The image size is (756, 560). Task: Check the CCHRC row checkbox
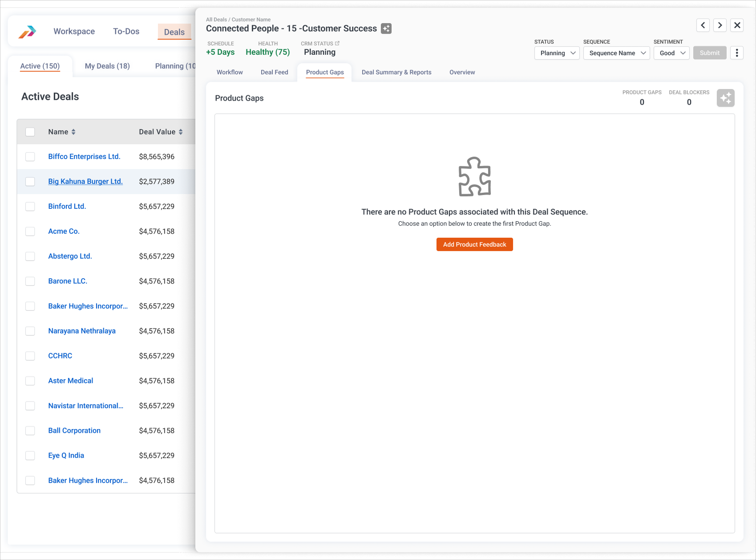[30, 356]
